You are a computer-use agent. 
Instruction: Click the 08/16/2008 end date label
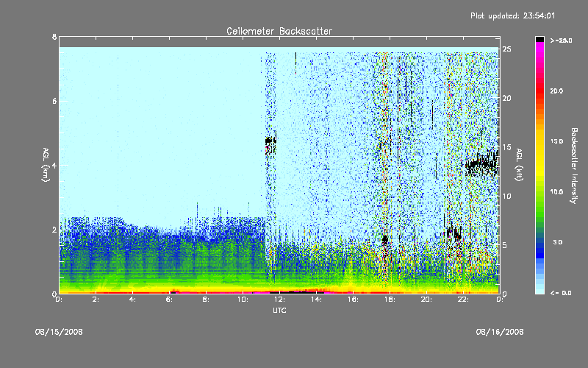click(x=500, y=332)
